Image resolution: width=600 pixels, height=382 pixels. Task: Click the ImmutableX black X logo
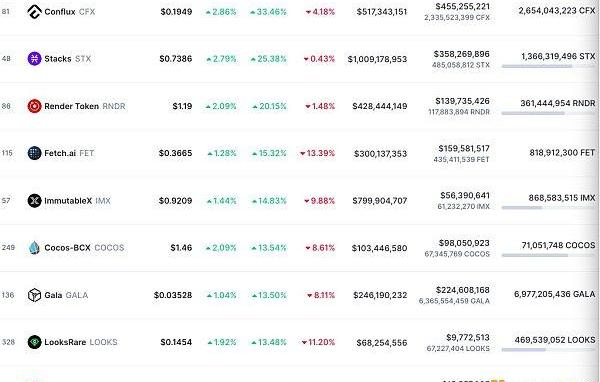pyautogui.click(x=34, y=201)
